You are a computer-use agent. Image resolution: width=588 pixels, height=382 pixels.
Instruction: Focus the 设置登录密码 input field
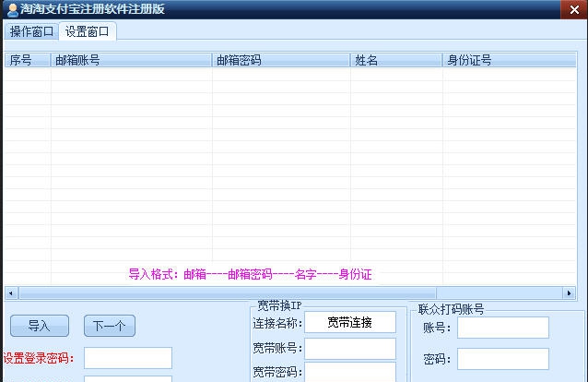click(x=128, y=358)
